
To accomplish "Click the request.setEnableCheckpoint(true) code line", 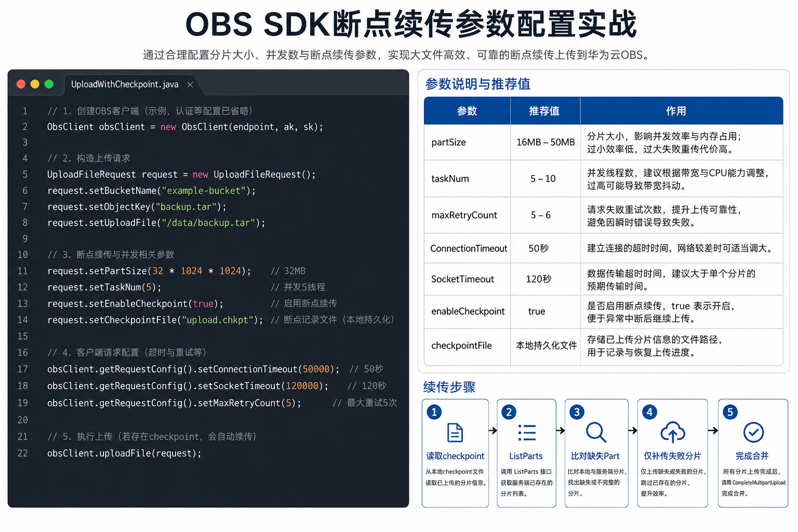I will pyautogui.click(x=135, y=303).
